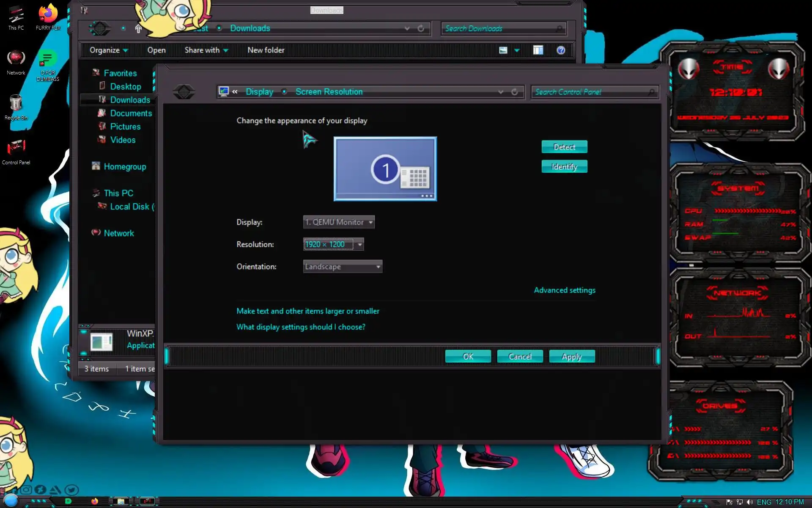
Task: Open the Orientation Landscape dropdown
Action: [x=343, y=267]
